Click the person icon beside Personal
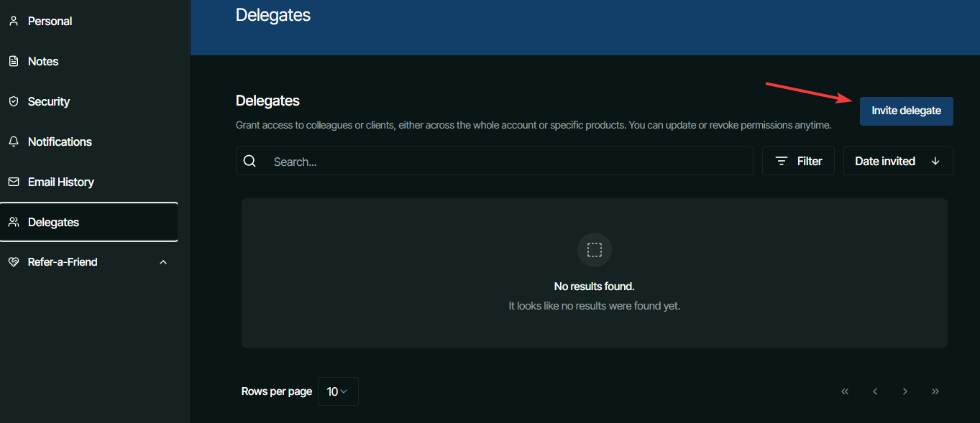The image size is (980, 423). pos(13,20)
